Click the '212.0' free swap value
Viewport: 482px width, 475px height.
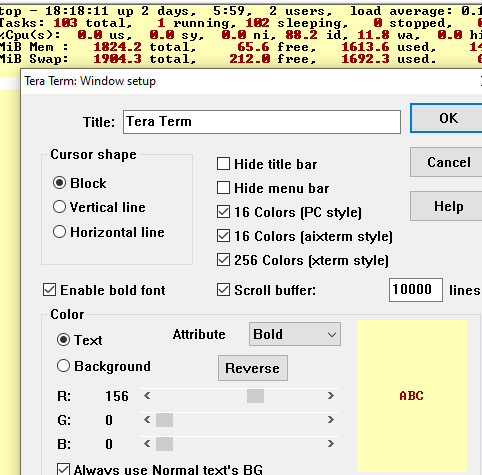249,59
